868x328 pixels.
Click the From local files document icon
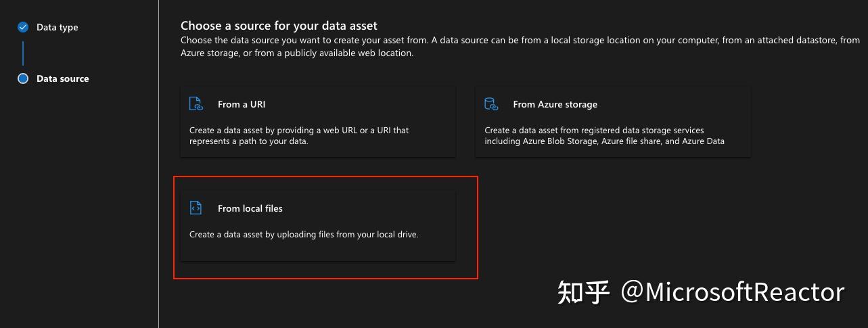[x=196, y=208]
